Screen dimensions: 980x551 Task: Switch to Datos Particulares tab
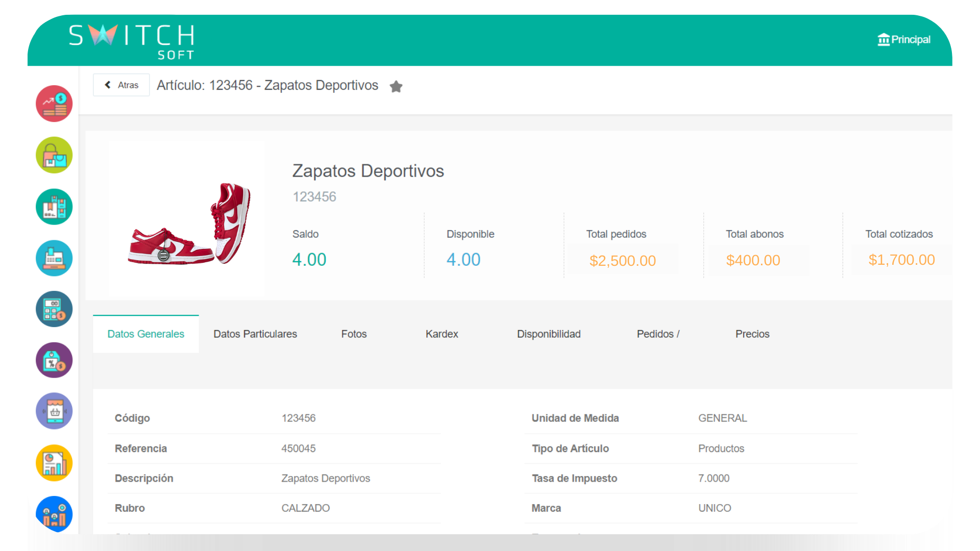(255, 334)
